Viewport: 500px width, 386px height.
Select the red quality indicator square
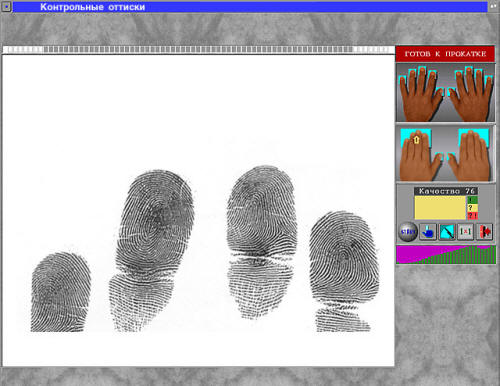472,216
